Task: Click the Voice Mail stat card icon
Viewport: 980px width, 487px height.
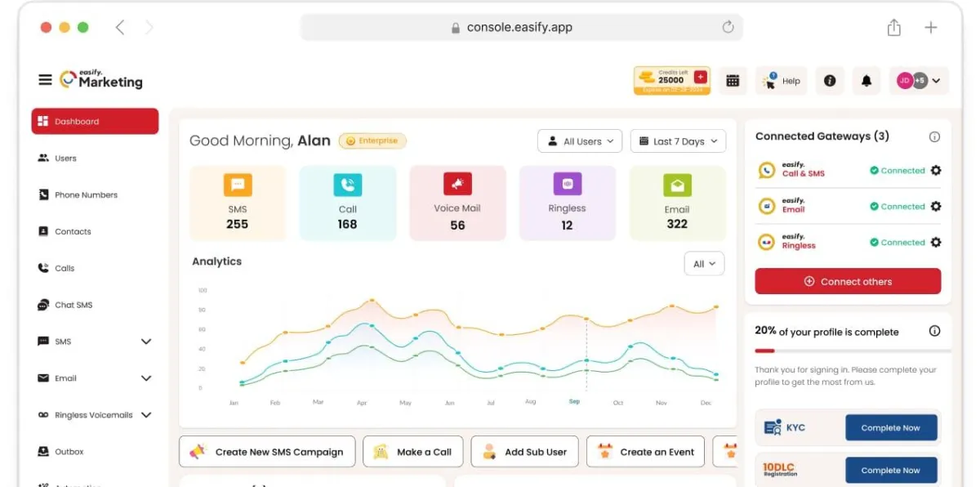Action: tap(457, 184)
